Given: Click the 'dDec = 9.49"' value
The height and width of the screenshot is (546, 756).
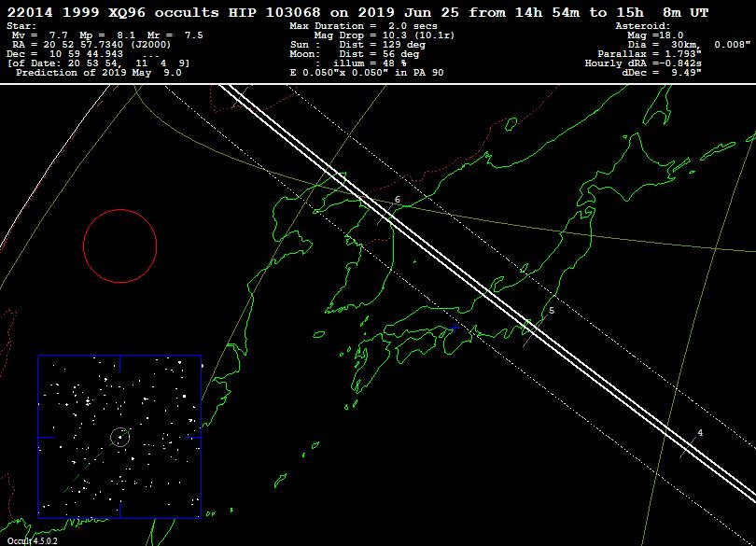Looking at the screenshot, I should pos(662,73).
